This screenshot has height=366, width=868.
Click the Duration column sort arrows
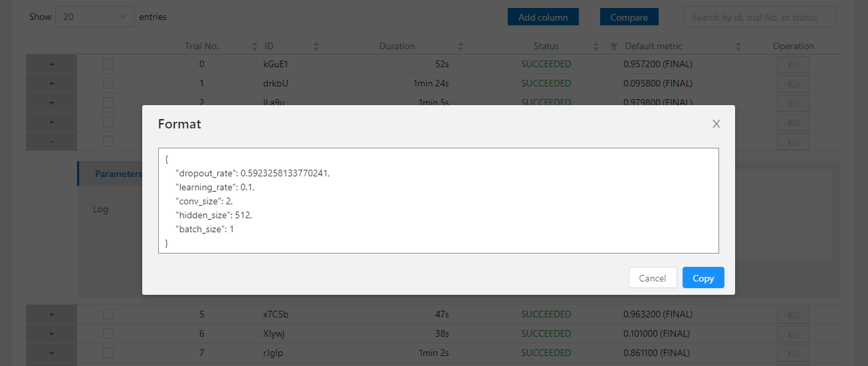[x=461, y=47]
